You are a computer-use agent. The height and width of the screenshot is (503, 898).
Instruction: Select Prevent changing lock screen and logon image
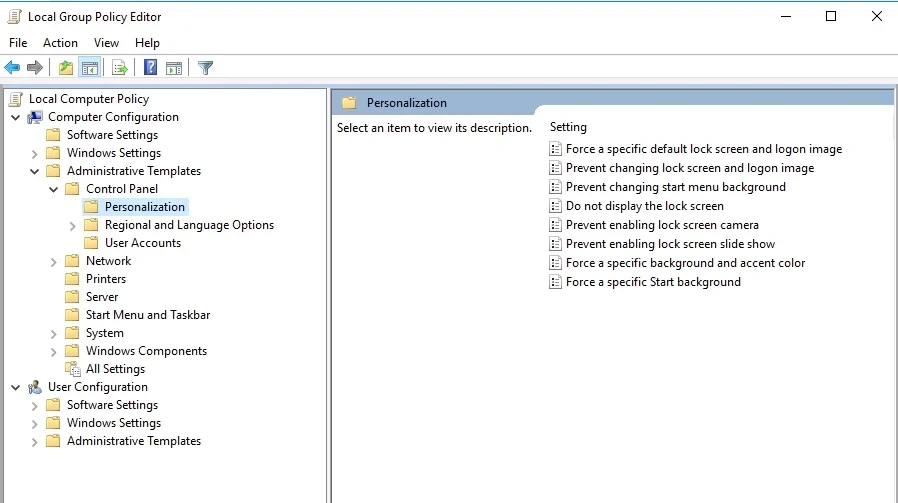[690, 168]
